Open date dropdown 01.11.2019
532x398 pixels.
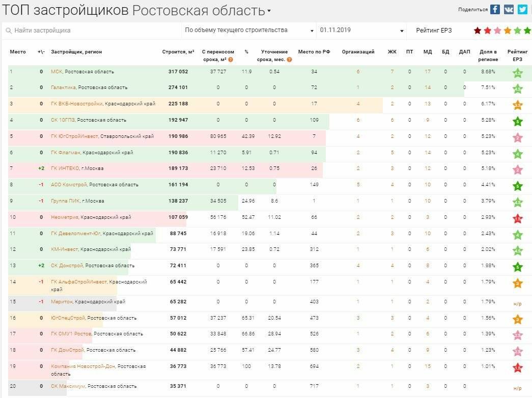pos(361,30)
